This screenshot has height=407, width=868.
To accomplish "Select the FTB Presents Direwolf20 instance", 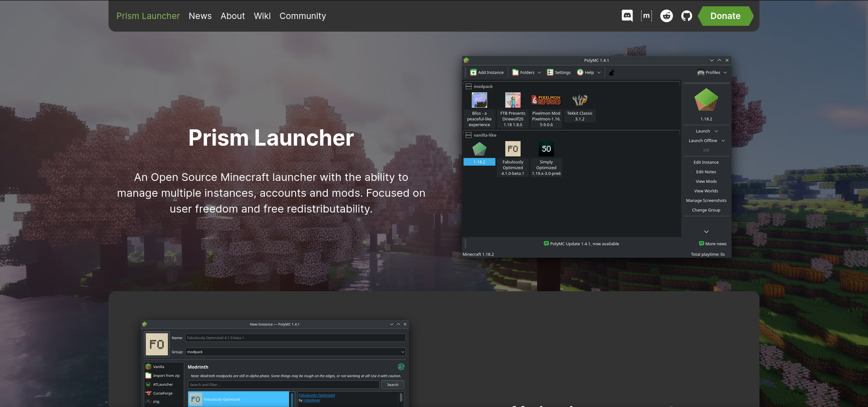I will point(513,109).
